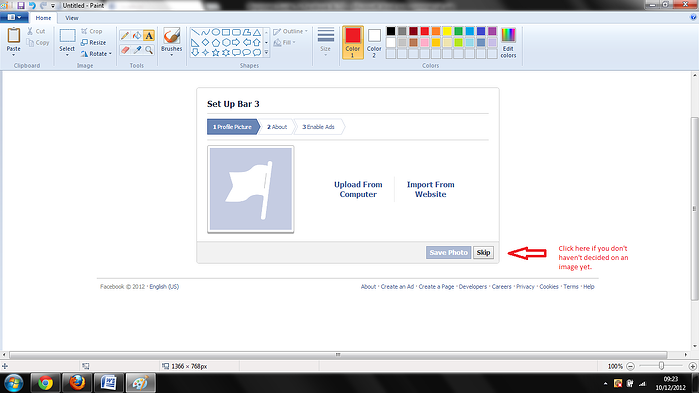Select the Color picker eyedropper tool
699x393 pixels.
pyautogui.click(x=137, y=50)
